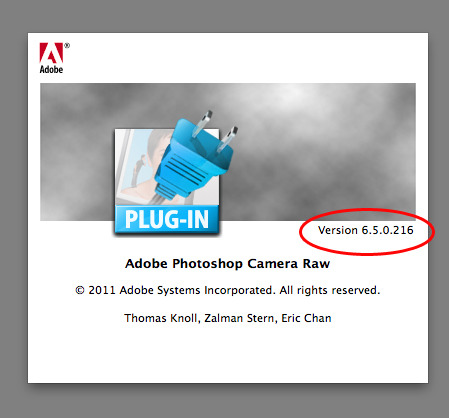Click the 2011 Adobe Systems Incorporated text
449x418 pixels.
click(181, 290)
